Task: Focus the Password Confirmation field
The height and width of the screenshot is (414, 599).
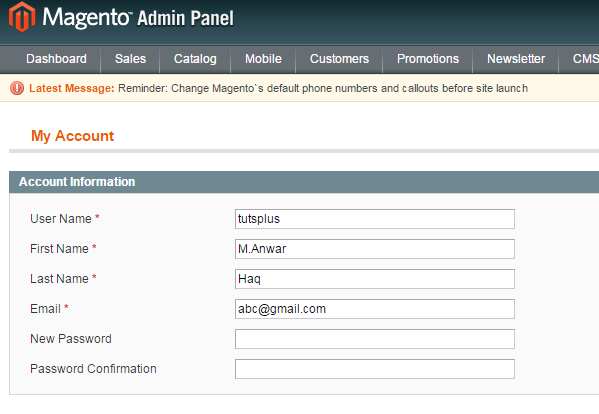Action: [x=375, y=369]
